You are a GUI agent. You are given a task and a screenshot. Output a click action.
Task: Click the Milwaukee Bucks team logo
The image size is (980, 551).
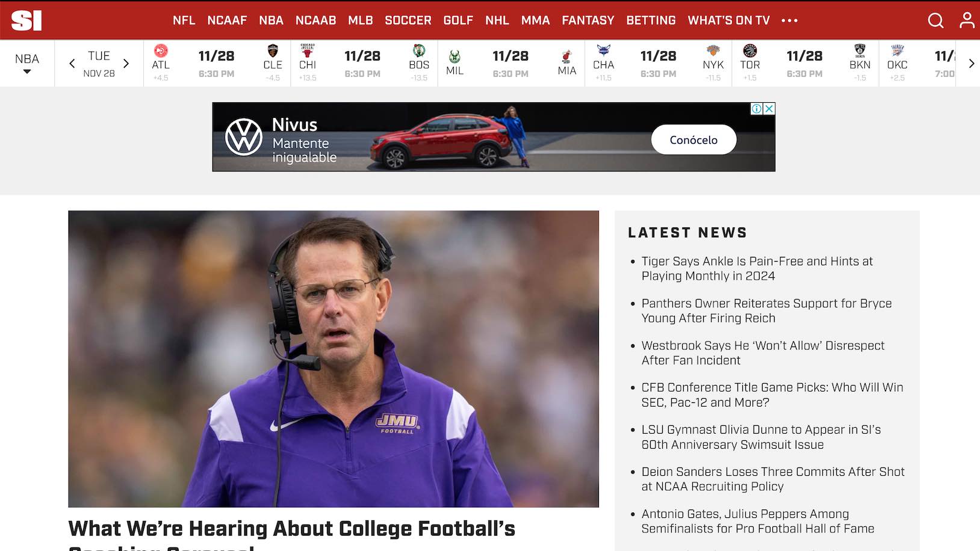pos(454,57)
